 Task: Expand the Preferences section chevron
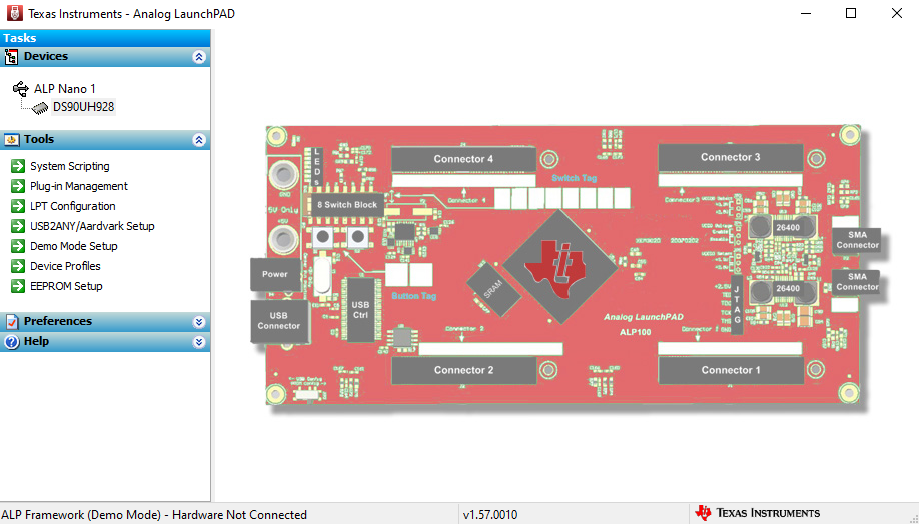[x=199, y=322]
